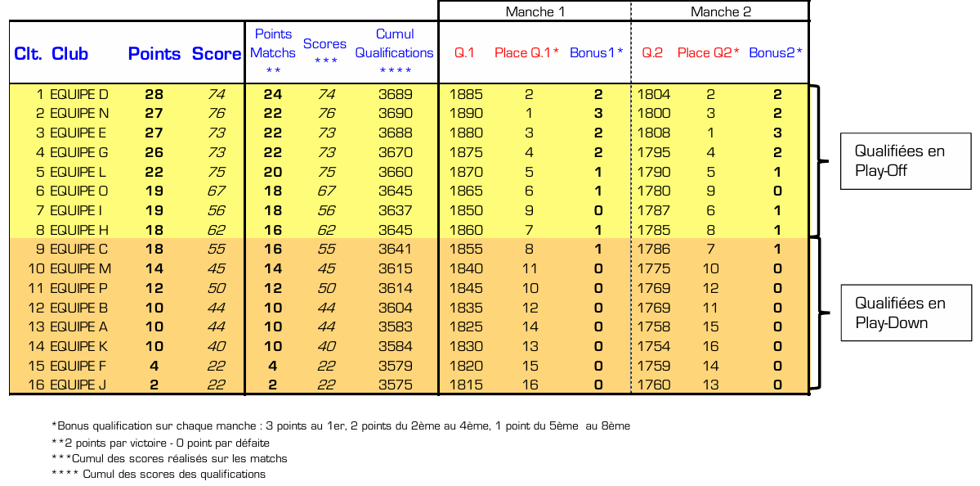Click the 'EQUIPE K' club cell
The image size is (980, 486).
click(x=79, y=347)
